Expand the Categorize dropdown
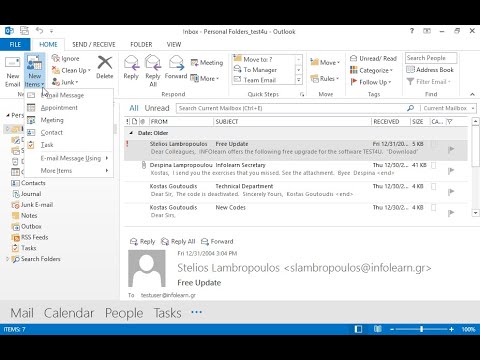This screenshot has height=360, width=480. [391, 70]
